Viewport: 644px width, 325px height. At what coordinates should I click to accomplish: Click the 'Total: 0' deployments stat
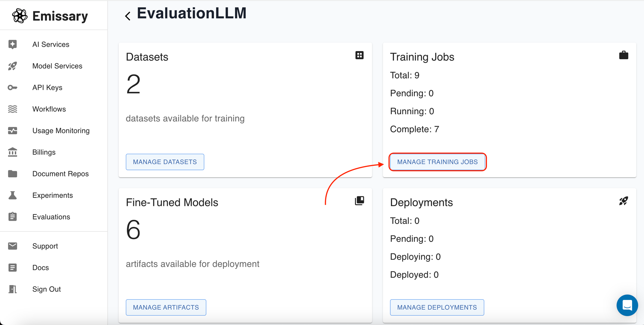coord(405,221)
